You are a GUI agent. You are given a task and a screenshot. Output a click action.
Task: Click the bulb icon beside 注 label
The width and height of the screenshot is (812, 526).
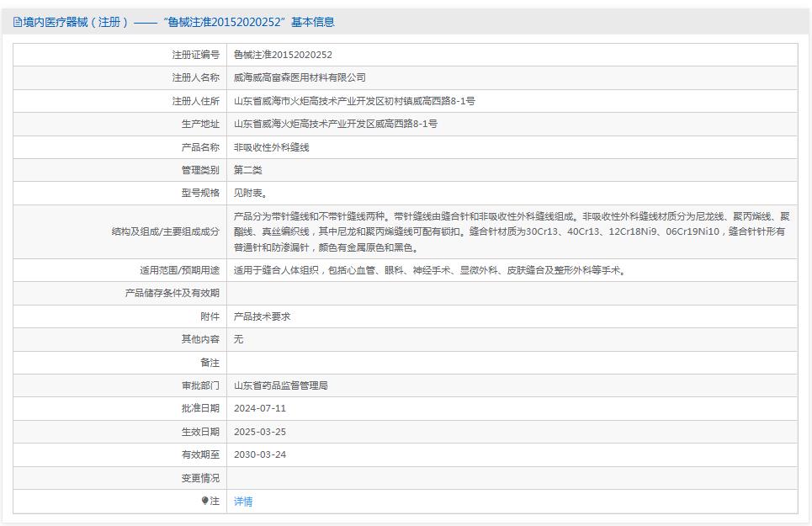click(x=204, y=501)
